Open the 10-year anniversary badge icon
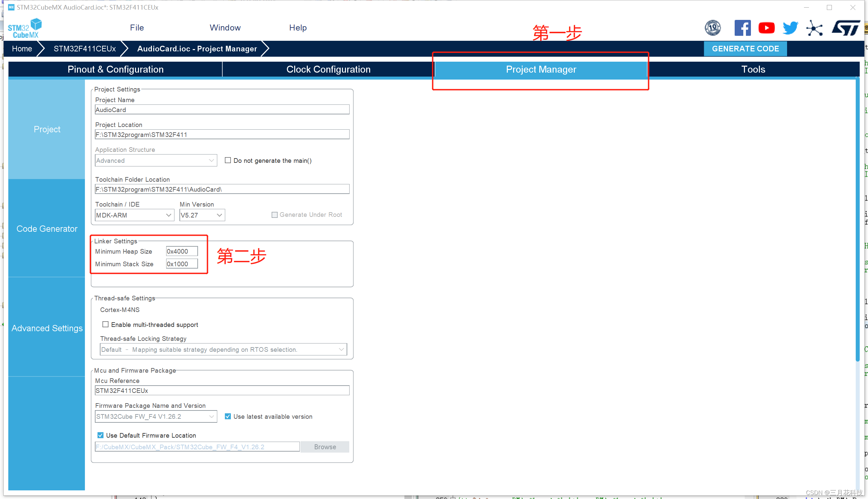 712,28
